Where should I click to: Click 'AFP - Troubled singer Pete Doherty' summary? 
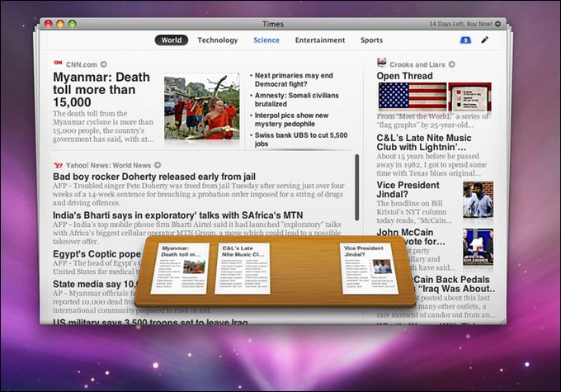click(x=199, y=194)
